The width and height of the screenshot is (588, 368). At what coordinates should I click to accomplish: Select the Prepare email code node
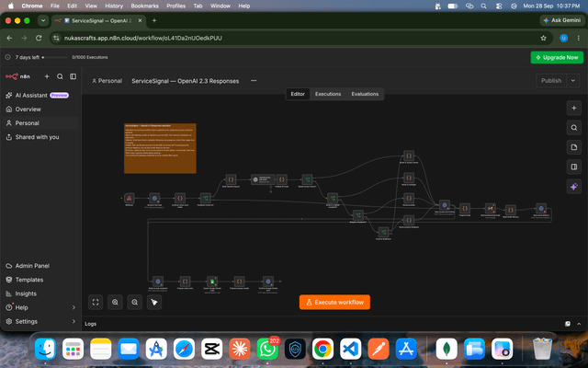click(x=465, y=209)
